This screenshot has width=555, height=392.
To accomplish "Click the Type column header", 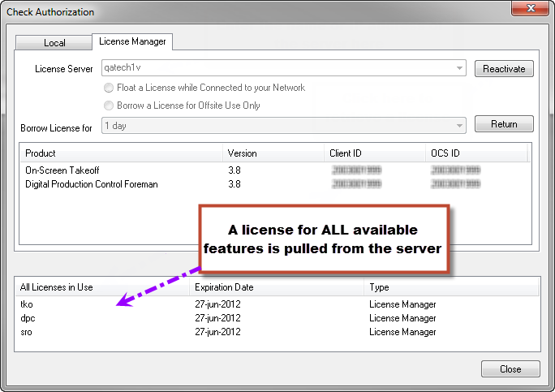I will [451, 286].
